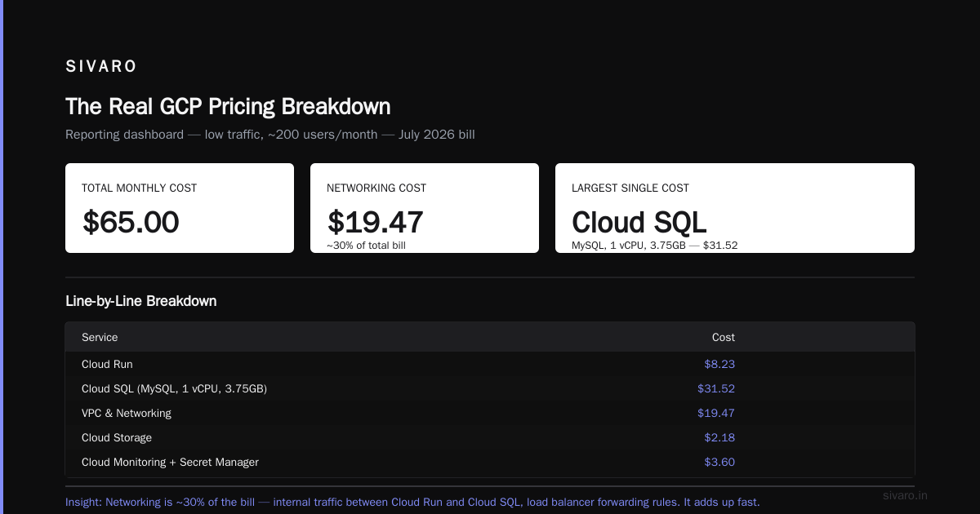Click the SIVARO brand name
Image resolution: width=980 pixels, height=514 pixels.
[101, 67]
